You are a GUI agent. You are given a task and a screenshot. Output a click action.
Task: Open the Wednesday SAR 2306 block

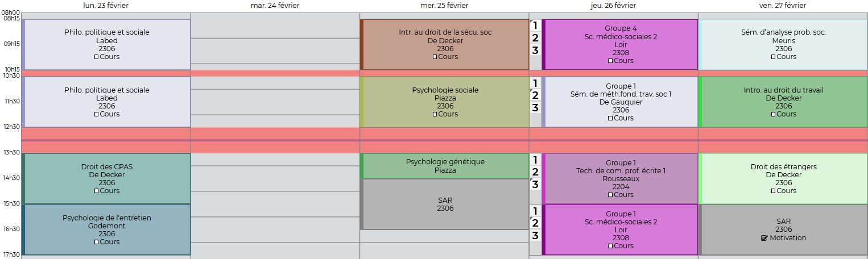[x=445, y=204]
